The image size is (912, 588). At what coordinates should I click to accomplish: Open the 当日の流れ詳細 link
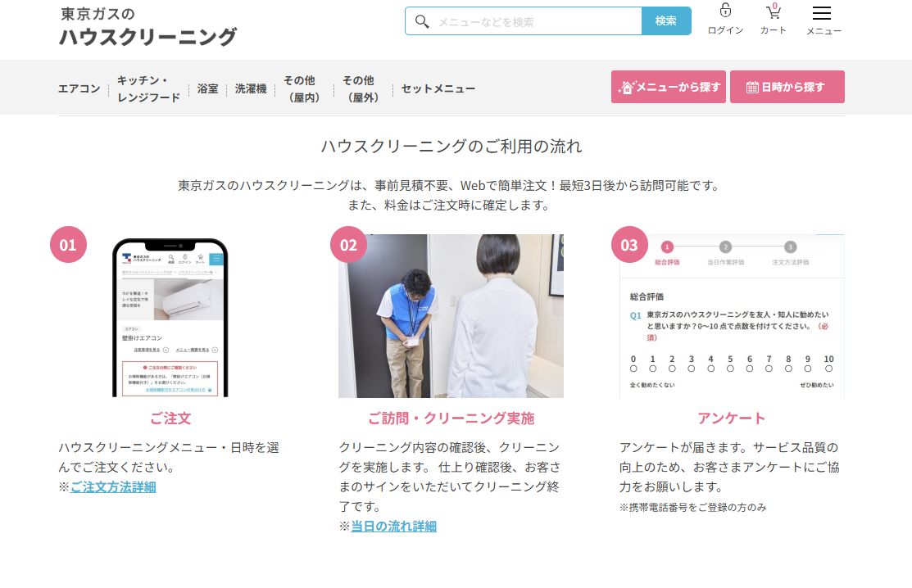point(394,527)
